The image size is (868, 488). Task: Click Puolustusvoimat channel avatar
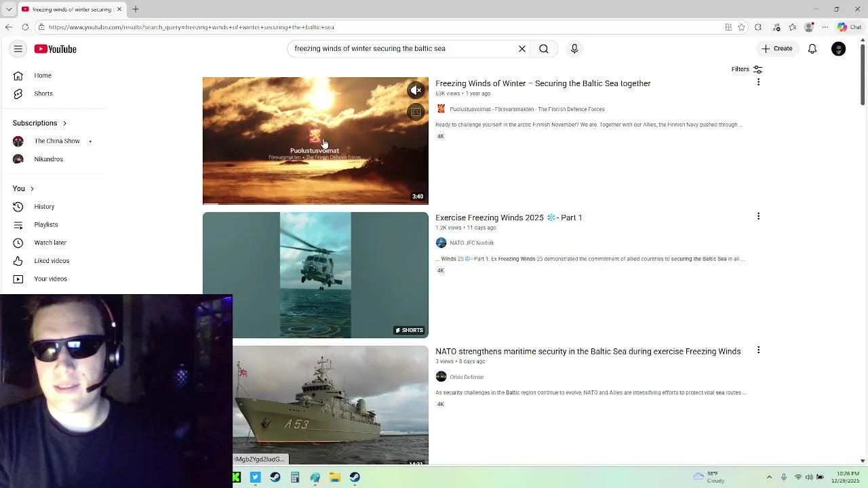tap(441, 108)
